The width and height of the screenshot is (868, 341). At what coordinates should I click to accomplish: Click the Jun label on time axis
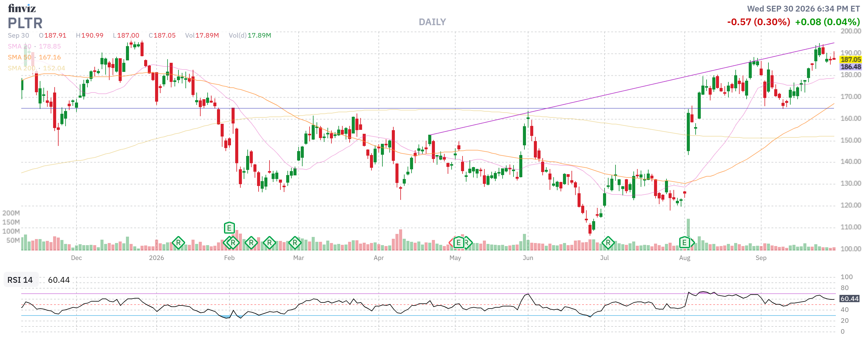528,258
